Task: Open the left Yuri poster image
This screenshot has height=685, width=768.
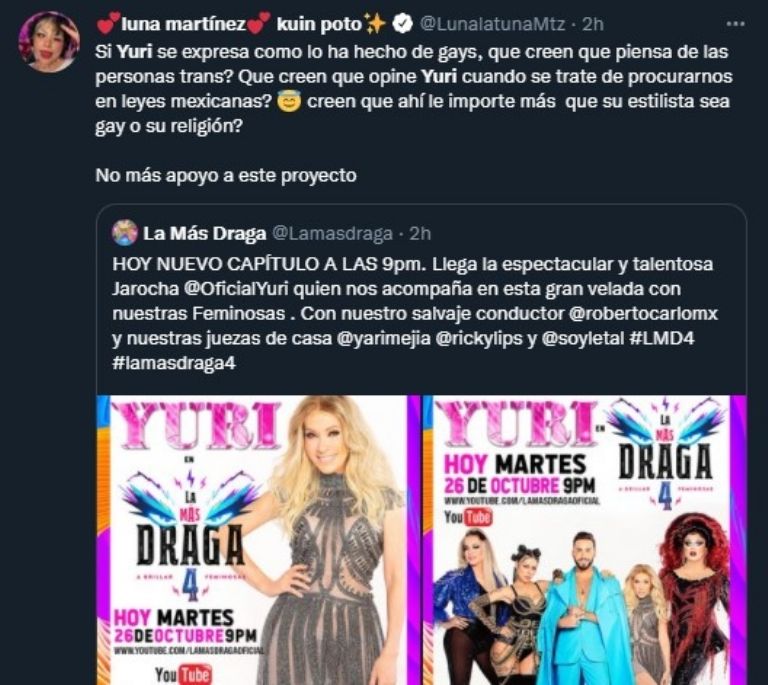Action: point(252,540)
